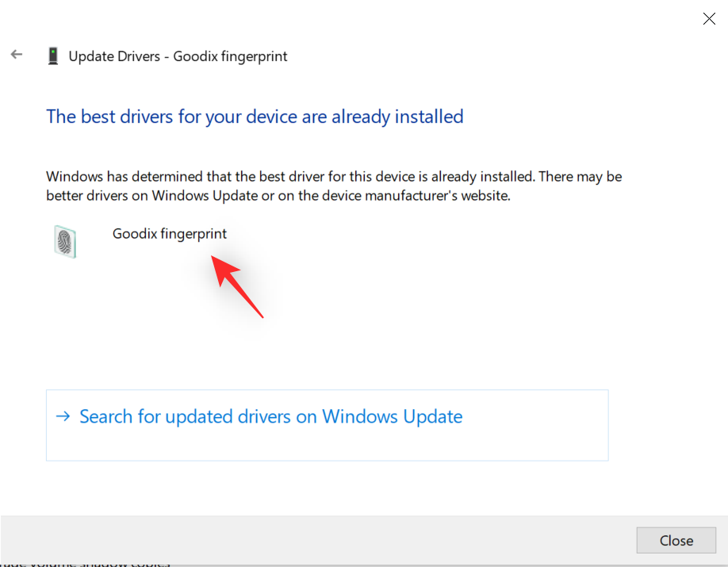Click the Goodix fingerprint sensor icon
Image resolution: width=728 pixels, height=567 pixels.
65,242
